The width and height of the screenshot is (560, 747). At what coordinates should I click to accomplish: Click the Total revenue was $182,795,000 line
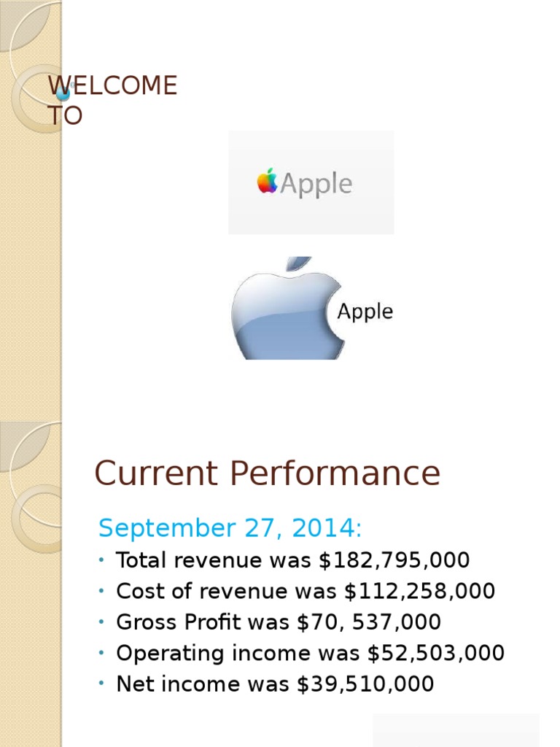click(292, 560)
